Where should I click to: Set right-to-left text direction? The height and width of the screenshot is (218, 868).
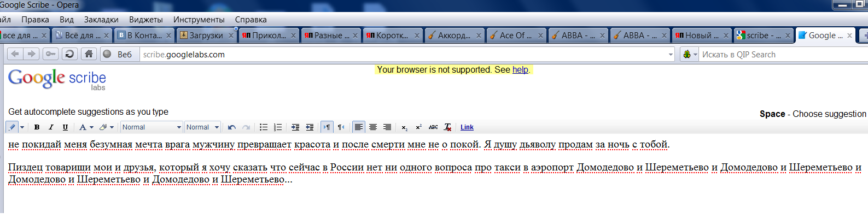pos(341,127)
